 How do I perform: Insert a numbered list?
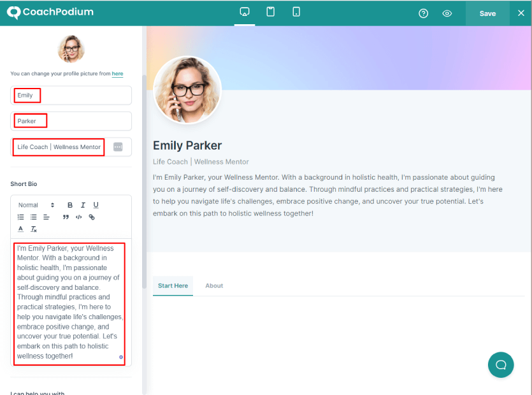(20, 217)
